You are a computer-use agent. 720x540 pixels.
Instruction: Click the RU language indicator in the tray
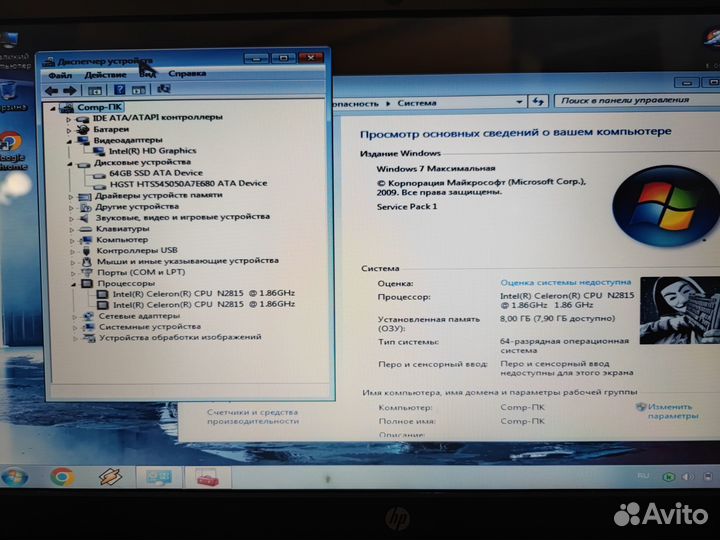pyautogui.click(x=643, y=475)
